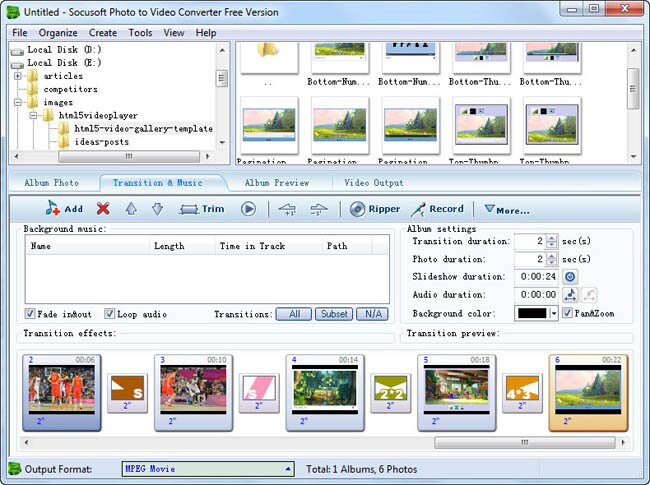The height and width of the screenshot is (485, 650).
Task: Open the background color dropdown arrow
Action: tap(554, 313)
